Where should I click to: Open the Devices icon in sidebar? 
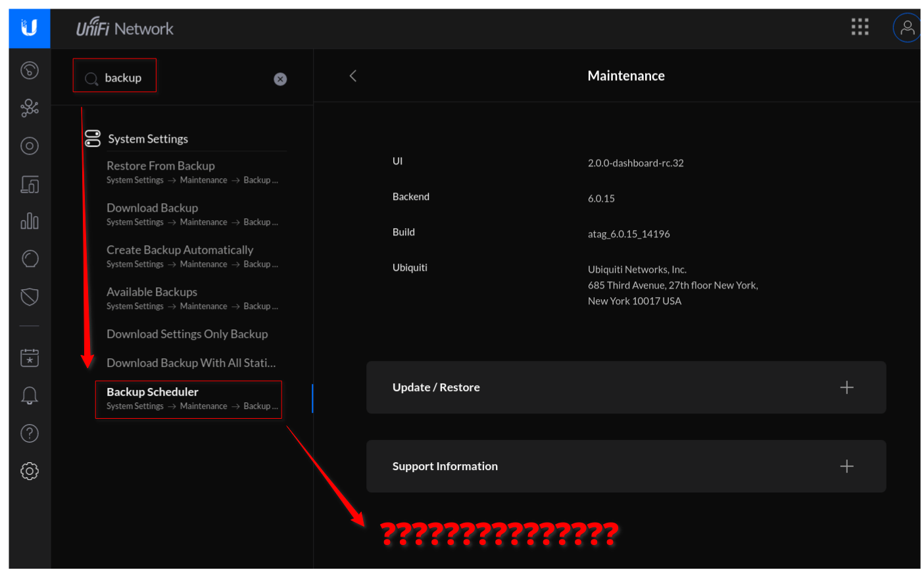pyautogui.click(x=30, y=184)
